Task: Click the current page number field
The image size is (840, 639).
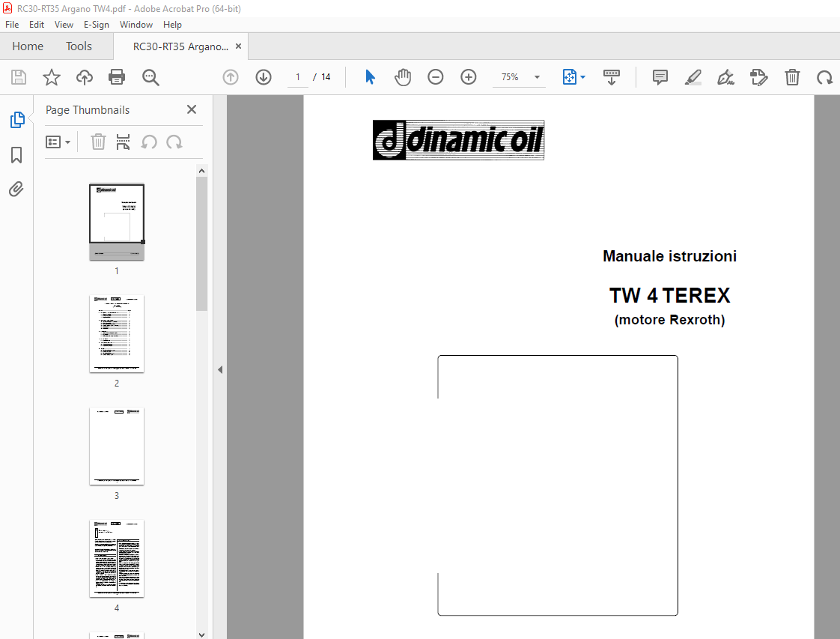Action: click(x=298, y=77)
